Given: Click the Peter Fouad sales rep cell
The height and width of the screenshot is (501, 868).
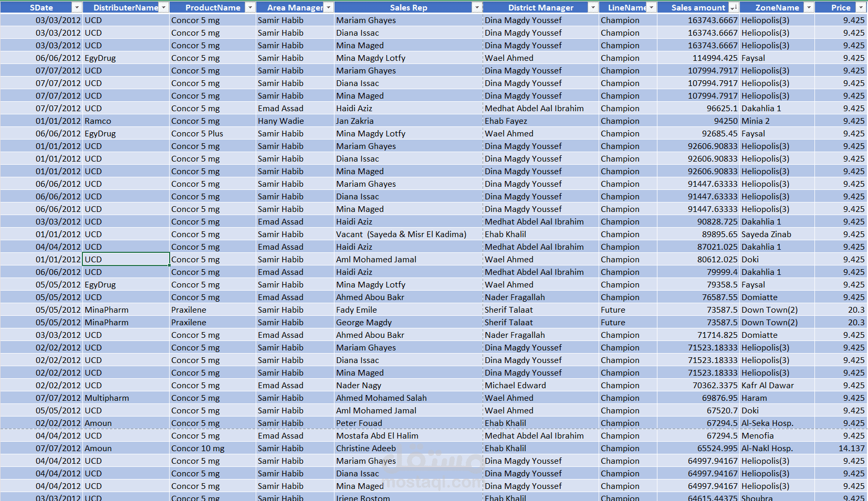Looking at the screenshot, I should point(409,423).
